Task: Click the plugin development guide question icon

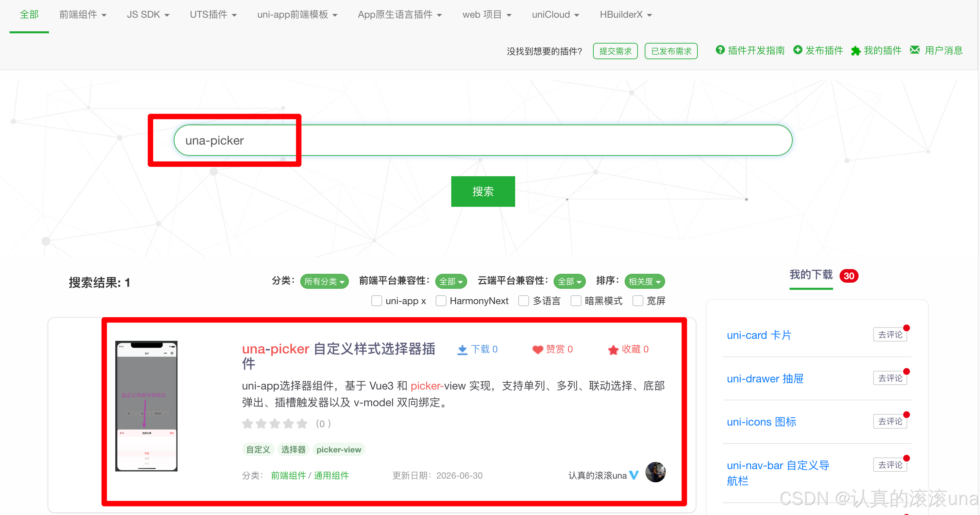Action: click(x=720, y=50)
